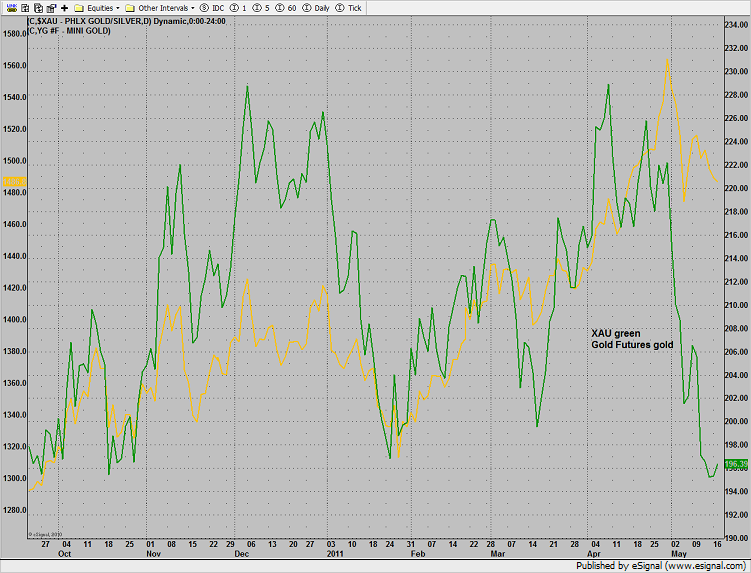
Task: Click the green 196.38 price marker
Action: click(736, 464)
